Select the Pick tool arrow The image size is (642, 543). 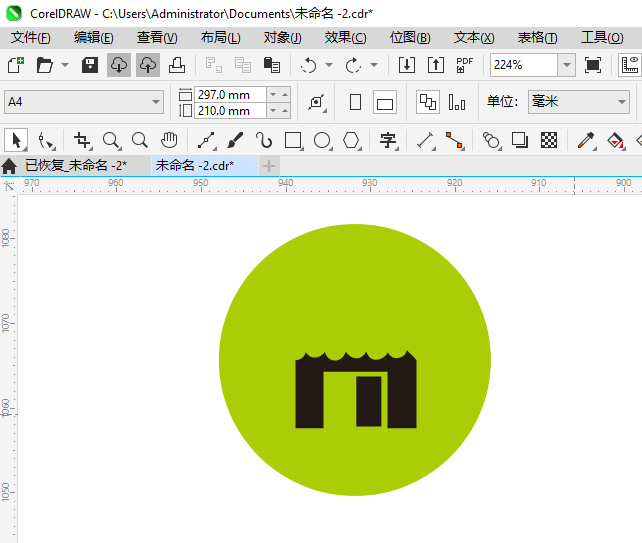pos(16,140)
